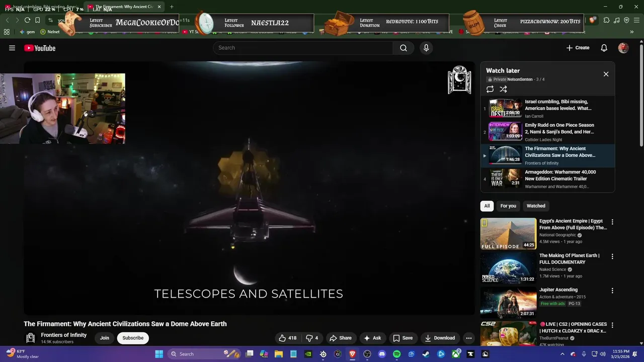Open options menu for Egypt's Ancient Empire
This screenshot has width=644, height=362.
point(612,222)
